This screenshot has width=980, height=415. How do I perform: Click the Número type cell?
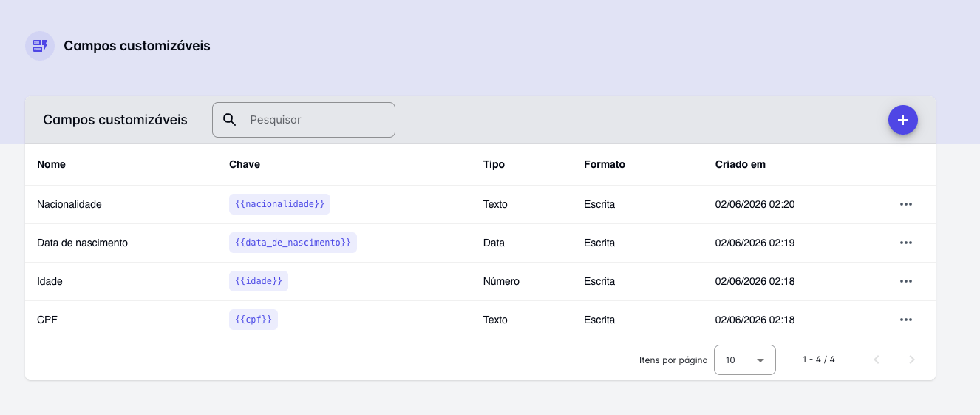501,281
